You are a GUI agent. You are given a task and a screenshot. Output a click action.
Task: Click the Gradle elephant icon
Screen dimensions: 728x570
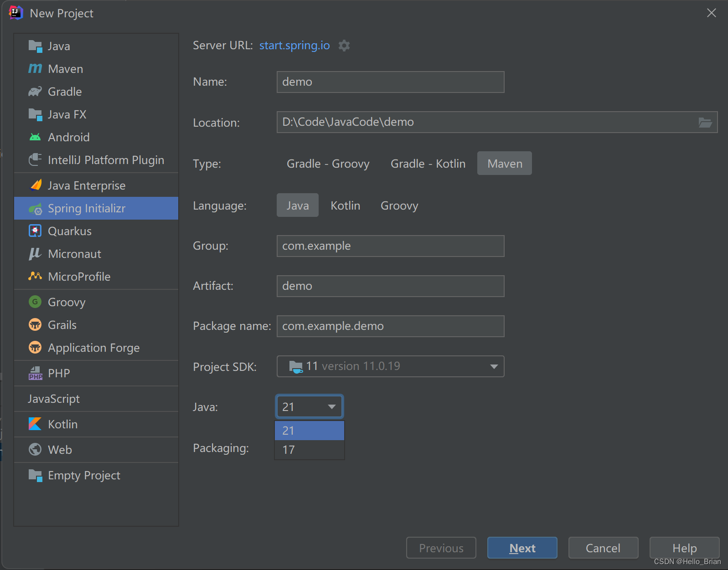click(x=35, y=92)
